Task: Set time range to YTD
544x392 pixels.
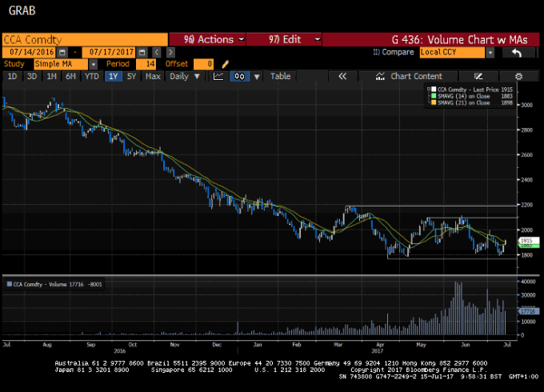Action: coord(92,76)
